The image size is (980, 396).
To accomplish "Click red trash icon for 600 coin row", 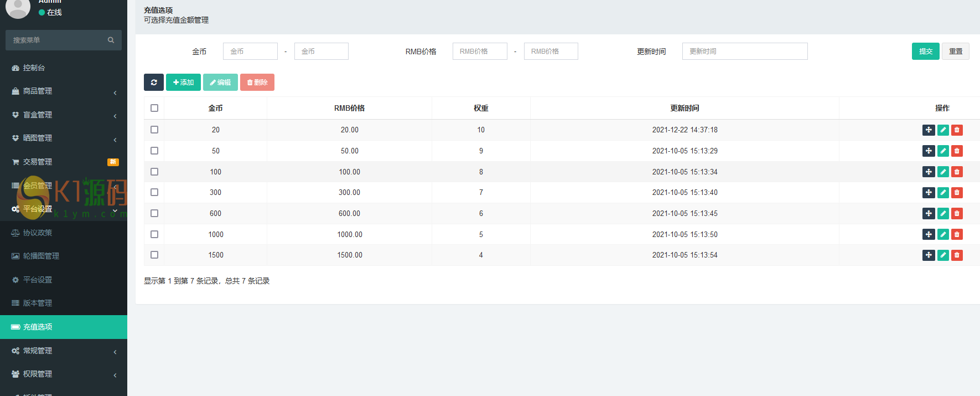I will 957,214.
